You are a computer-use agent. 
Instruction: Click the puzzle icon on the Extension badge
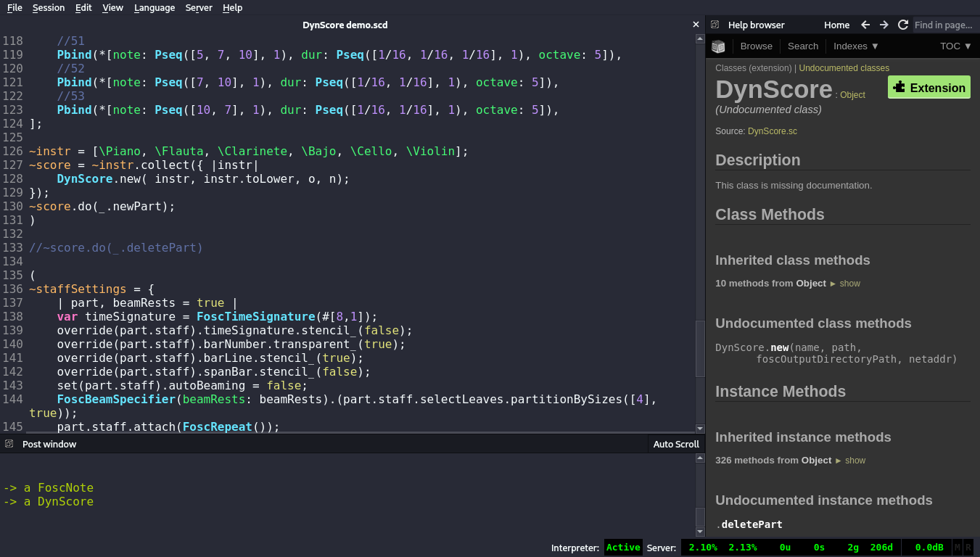898,87
